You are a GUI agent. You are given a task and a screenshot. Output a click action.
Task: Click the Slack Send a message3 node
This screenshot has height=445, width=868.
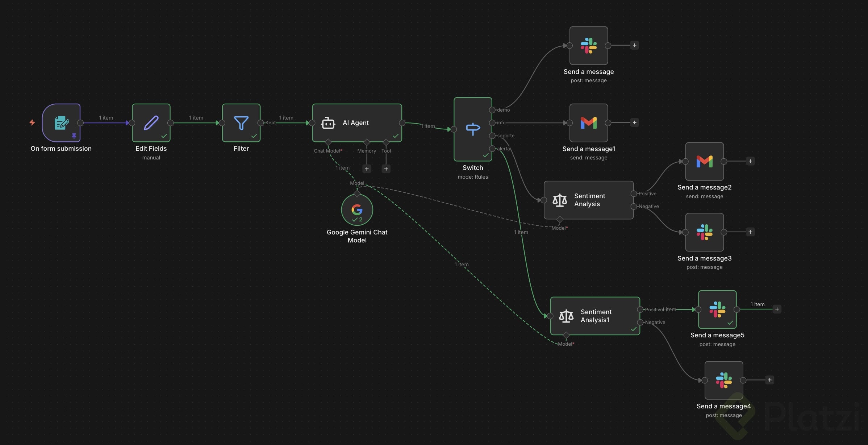click(704, 232)
